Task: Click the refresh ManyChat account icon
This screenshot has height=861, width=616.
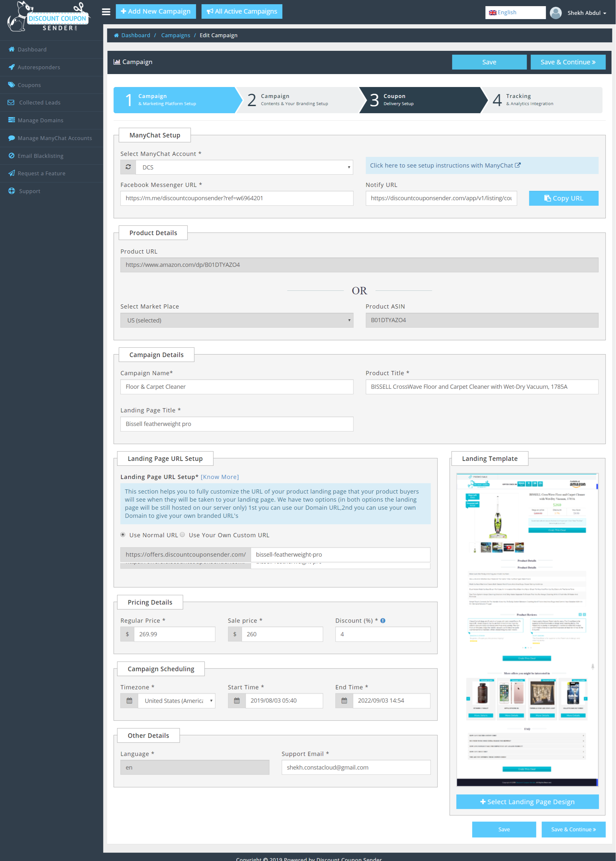Action: [128, 167]
